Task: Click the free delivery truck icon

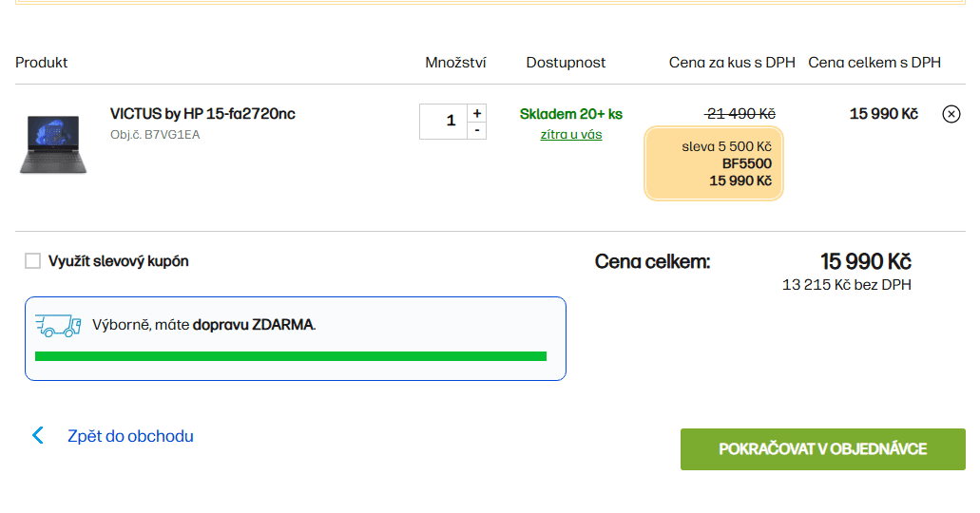Action: [x=57, y=325]
